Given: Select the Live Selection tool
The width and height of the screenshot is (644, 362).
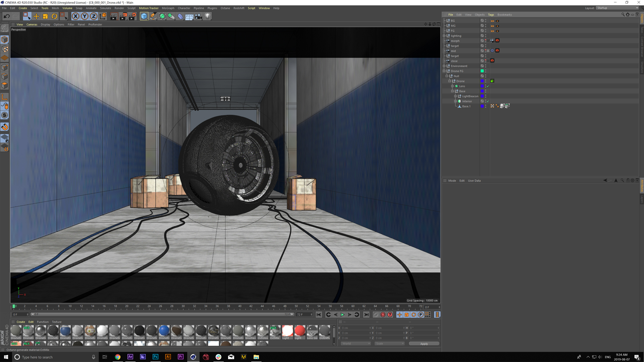Looking at the screenshot, I should 27,16.
